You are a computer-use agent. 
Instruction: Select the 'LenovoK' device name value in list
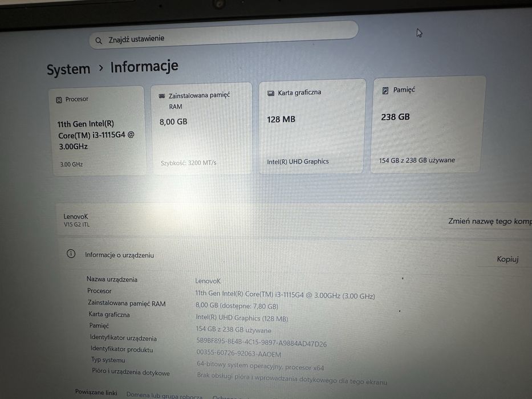[x=208, y=281]
